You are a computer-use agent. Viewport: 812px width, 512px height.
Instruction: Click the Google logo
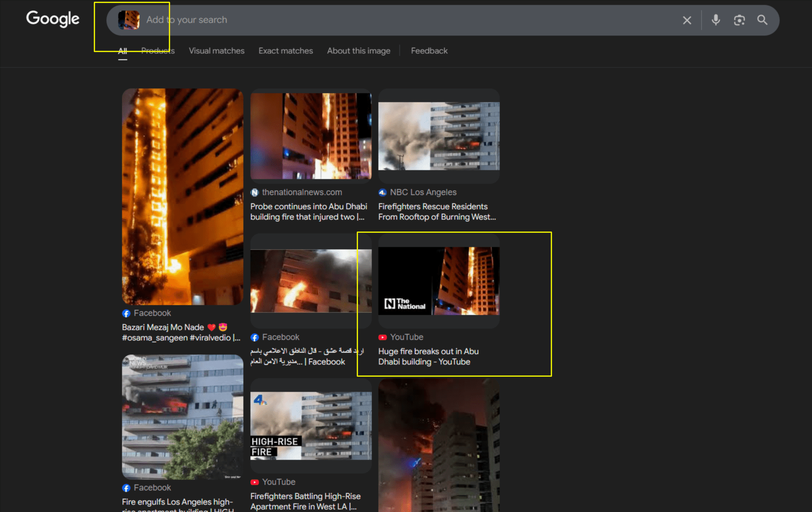(x=53, y=19)
